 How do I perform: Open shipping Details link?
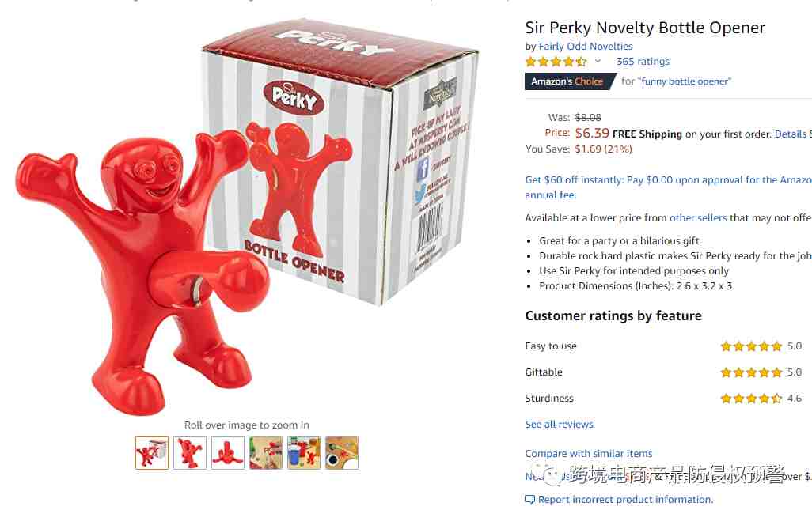791,134
